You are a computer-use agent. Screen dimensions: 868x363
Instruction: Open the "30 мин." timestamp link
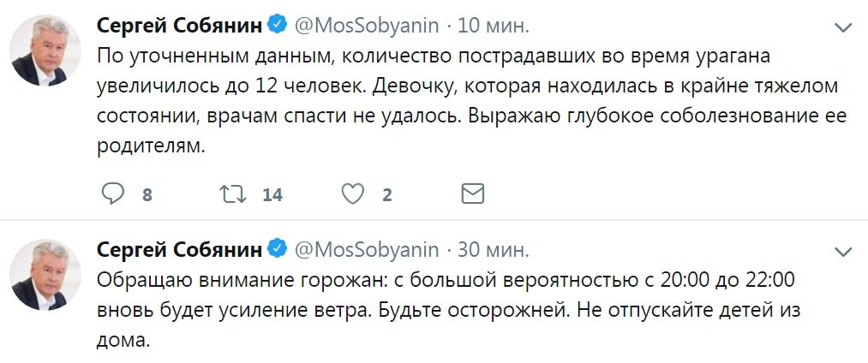tap(494, 250)
